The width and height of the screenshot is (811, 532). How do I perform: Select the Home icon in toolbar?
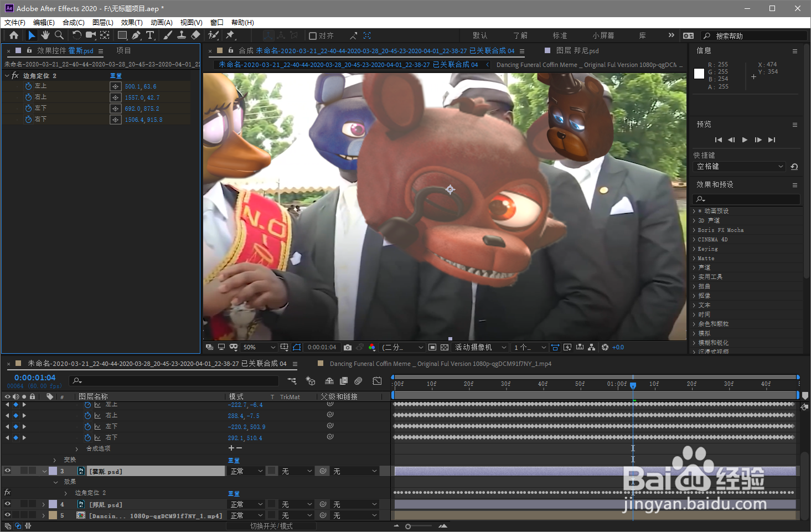click(x=14, y=35)
